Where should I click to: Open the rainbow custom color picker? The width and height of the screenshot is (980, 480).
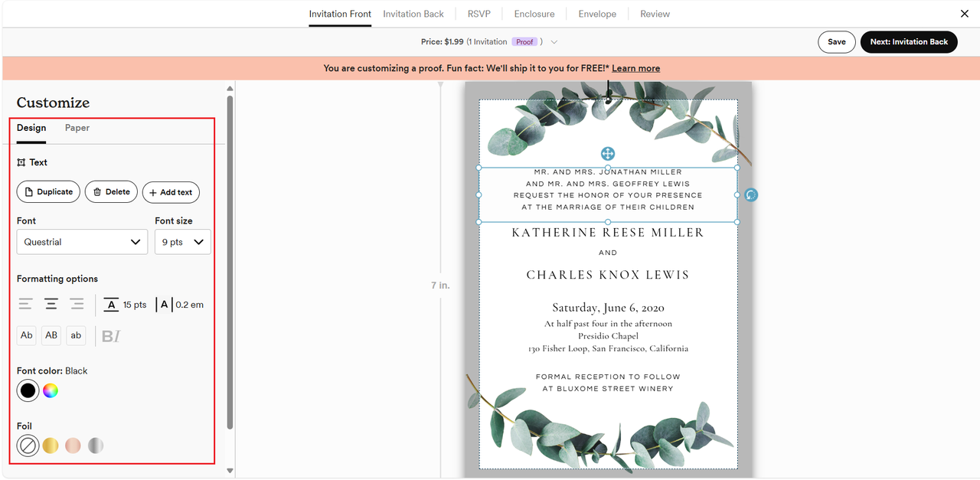(x=50, y=390)
